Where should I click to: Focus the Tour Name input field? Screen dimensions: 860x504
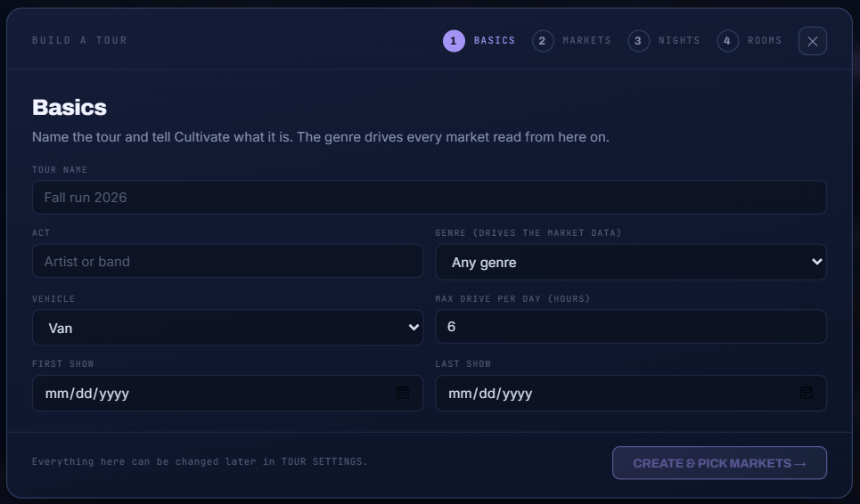pyautogui.click(x=430, y=197)
